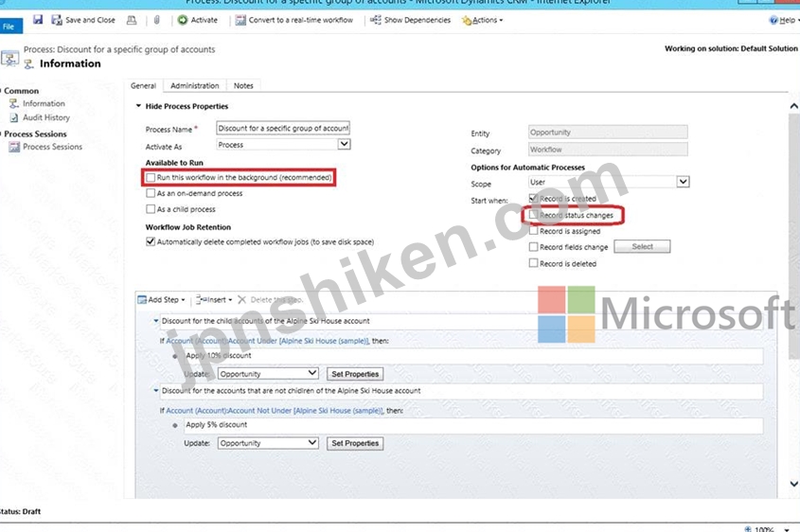Click Delete this step
This screenshot has width=800, height=532.
(271, 300)
